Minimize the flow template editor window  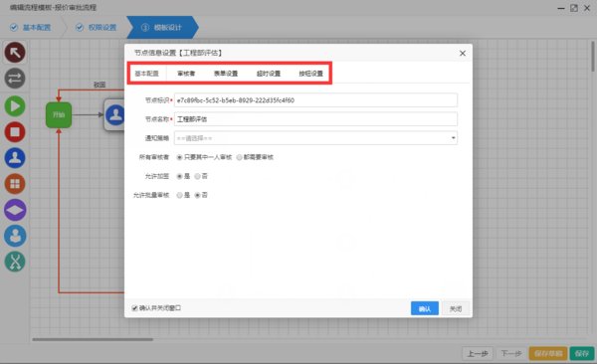[561, 8]
